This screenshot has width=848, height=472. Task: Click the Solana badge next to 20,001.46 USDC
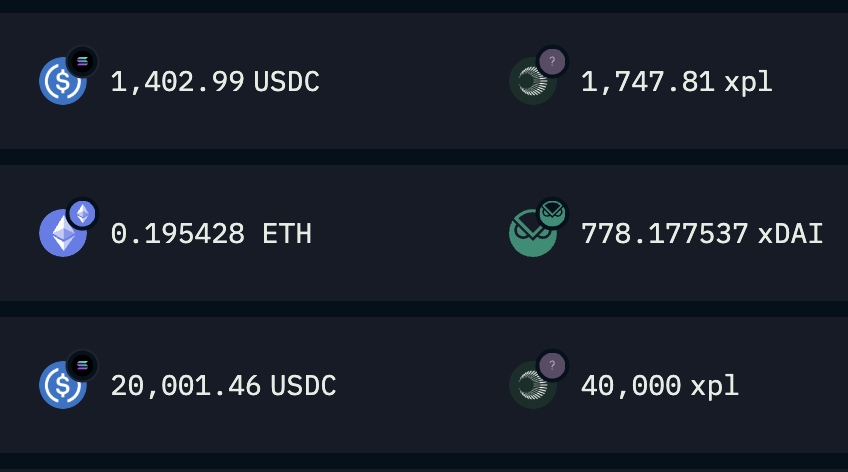coord(82,365)
